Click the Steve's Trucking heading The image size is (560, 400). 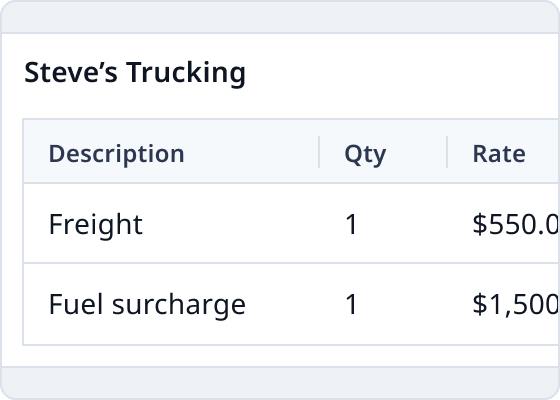click(x=135, y=72)
